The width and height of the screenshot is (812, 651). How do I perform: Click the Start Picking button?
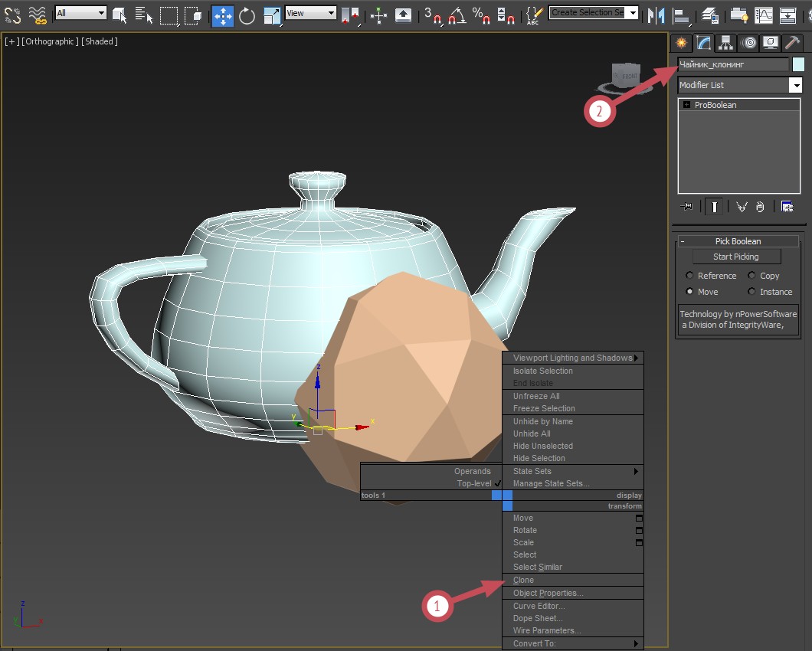pyautogui.click(x=736, y=257)
